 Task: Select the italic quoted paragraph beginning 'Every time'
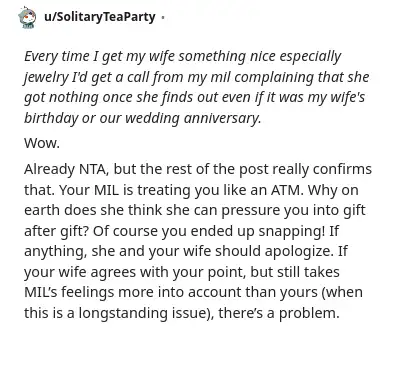click(x=197, y=87)
